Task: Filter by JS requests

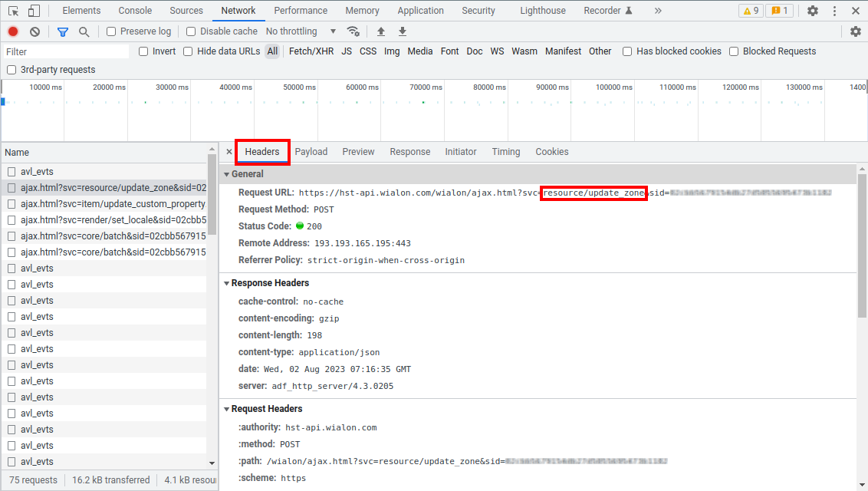Action: pos(347,51)
